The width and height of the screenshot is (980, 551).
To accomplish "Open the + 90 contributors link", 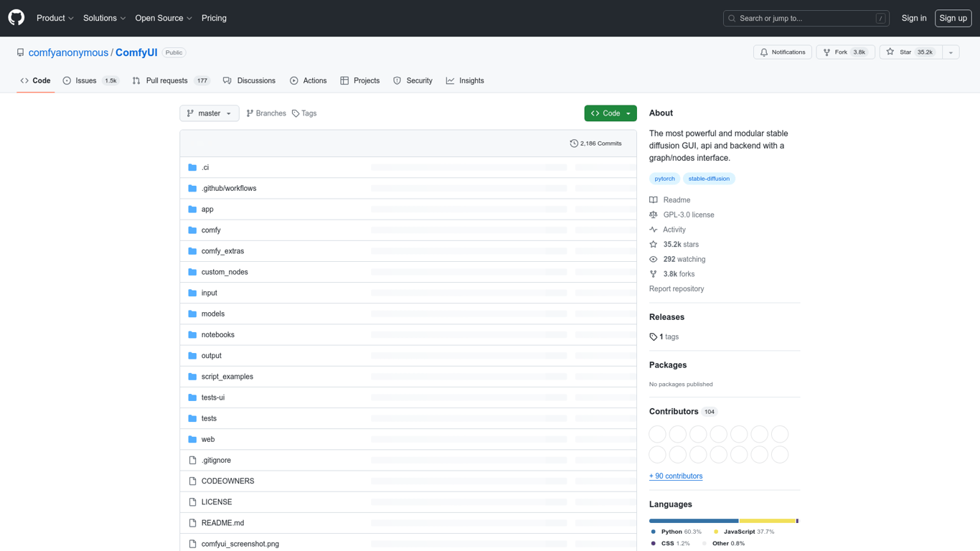I will (x=676, y=476).
